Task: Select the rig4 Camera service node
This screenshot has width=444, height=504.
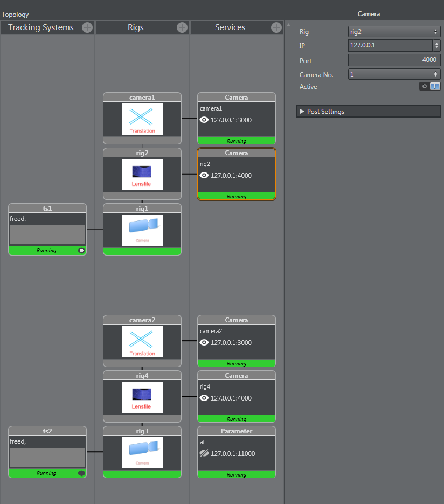Action: (x=237, y=396)
